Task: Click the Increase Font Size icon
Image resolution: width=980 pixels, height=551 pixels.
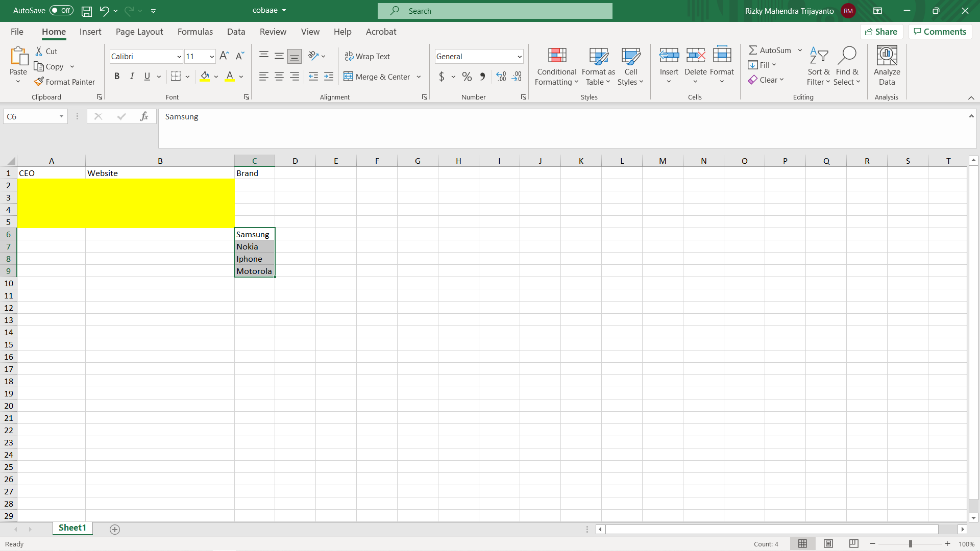Action: (x=224, y=56)
